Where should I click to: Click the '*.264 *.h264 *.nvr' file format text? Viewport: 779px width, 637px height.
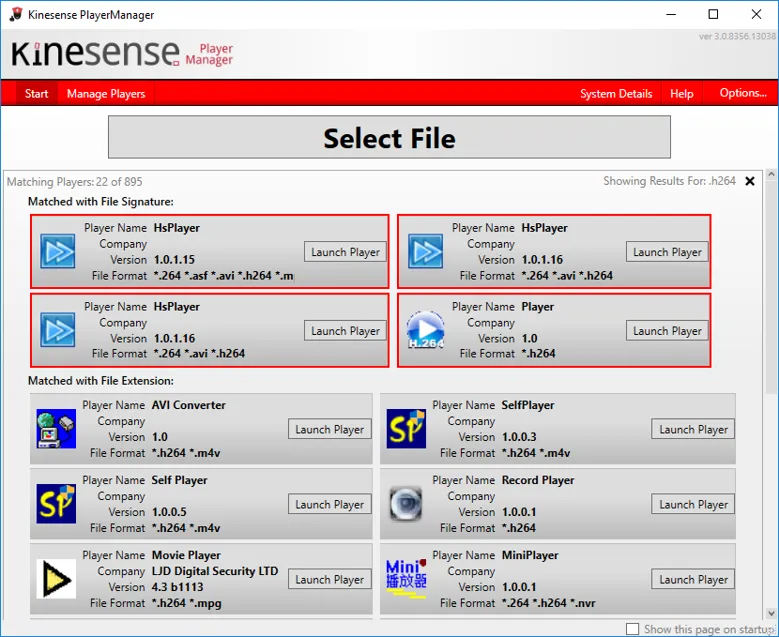[548, 603]
